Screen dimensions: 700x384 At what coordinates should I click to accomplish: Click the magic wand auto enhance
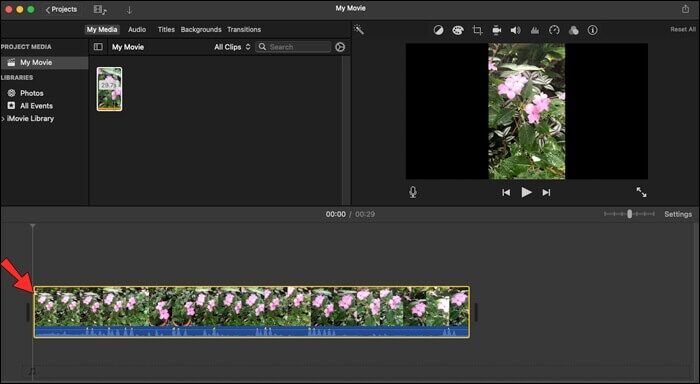[359, 30]
